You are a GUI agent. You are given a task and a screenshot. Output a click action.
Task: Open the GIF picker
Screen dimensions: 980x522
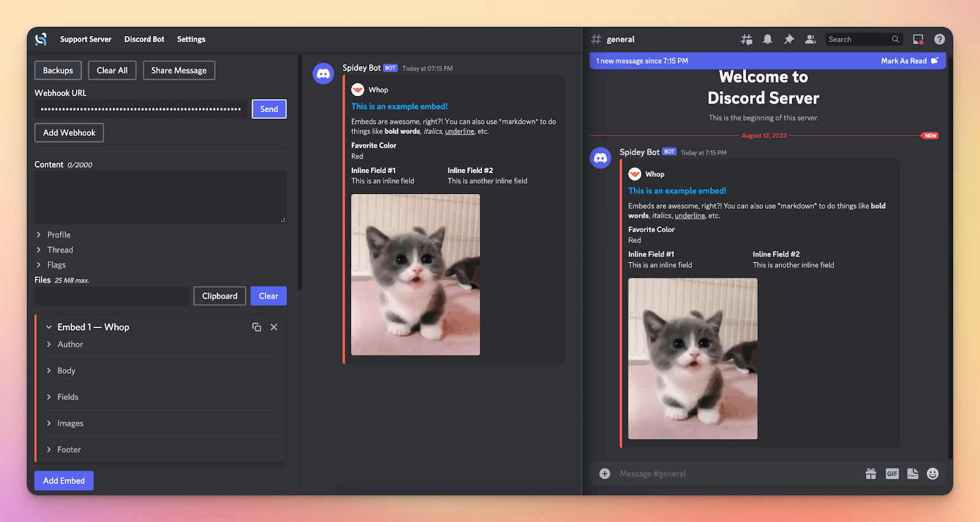[892, 474]
